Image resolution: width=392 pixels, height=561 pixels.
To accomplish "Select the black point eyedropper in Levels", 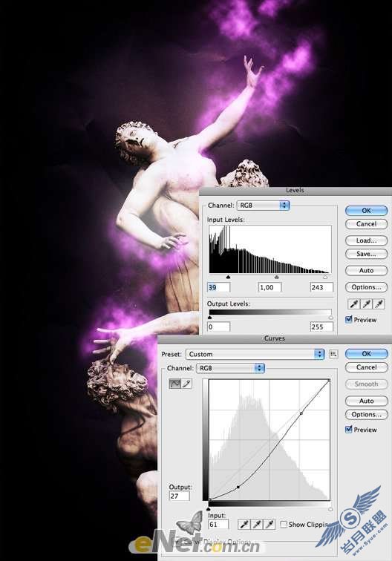I will (x=354, y=304).
